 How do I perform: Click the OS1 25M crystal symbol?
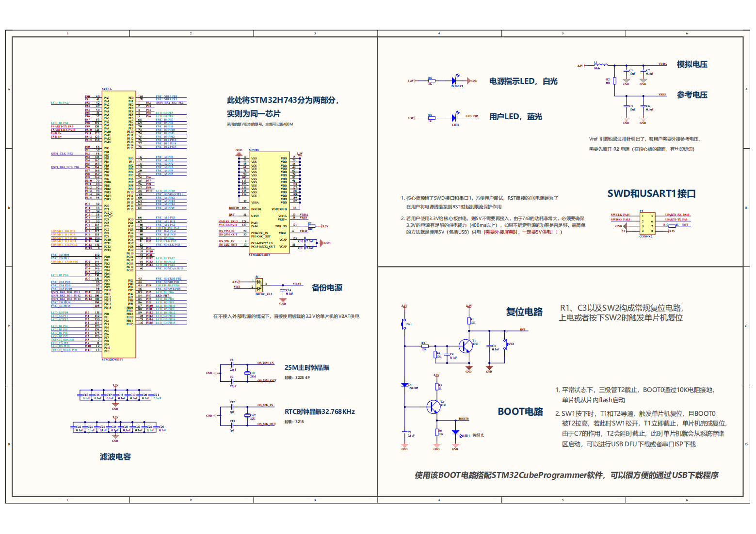tap(247, 374)
